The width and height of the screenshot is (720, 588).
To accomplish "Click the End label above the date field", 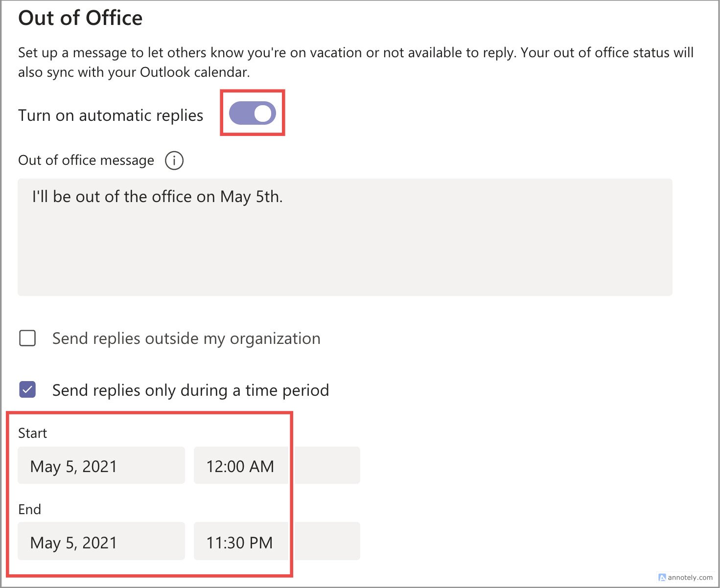I will click(30, 509).
